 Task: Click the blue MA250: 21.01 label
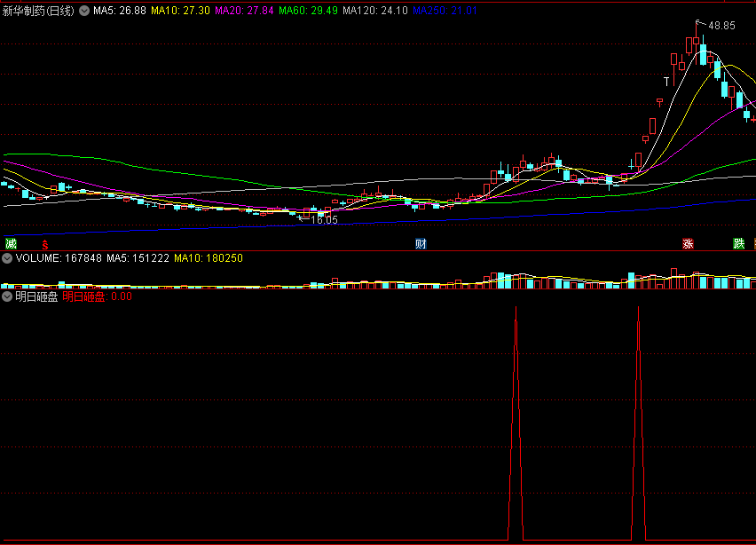pos(445,11)
